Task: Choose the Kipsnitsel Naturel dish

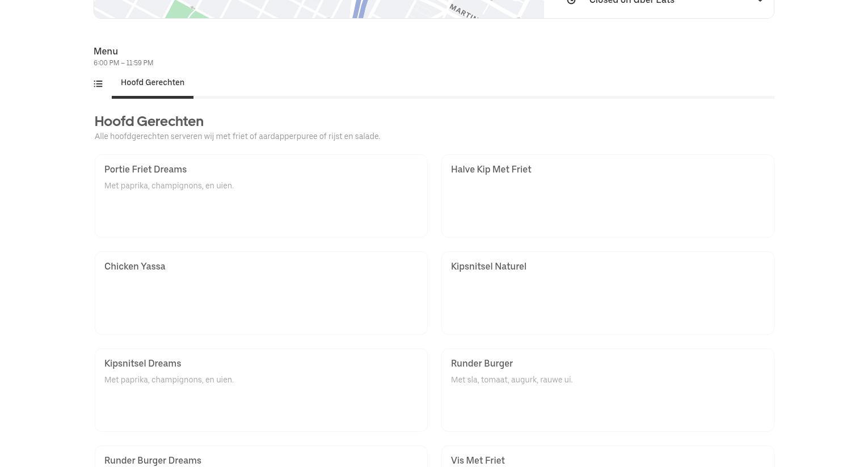Action: (x=607, y=293)
